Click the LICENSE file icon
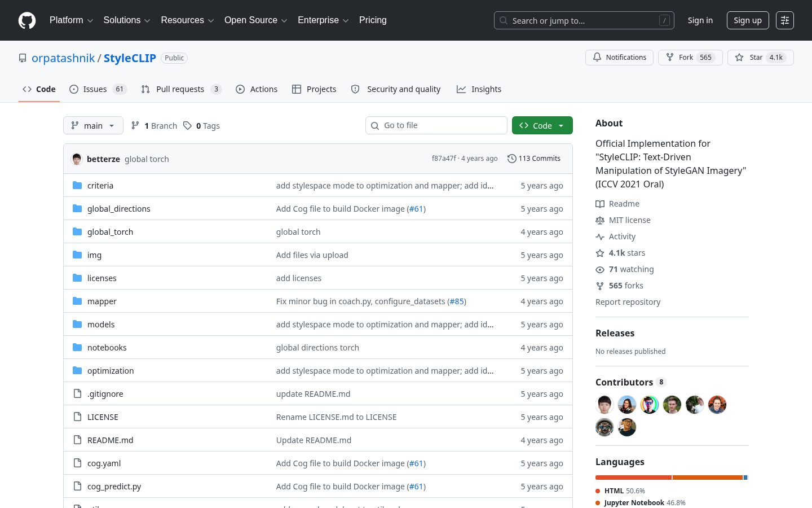Viewport: 812px width, 508px height. [x=77, y=417]
